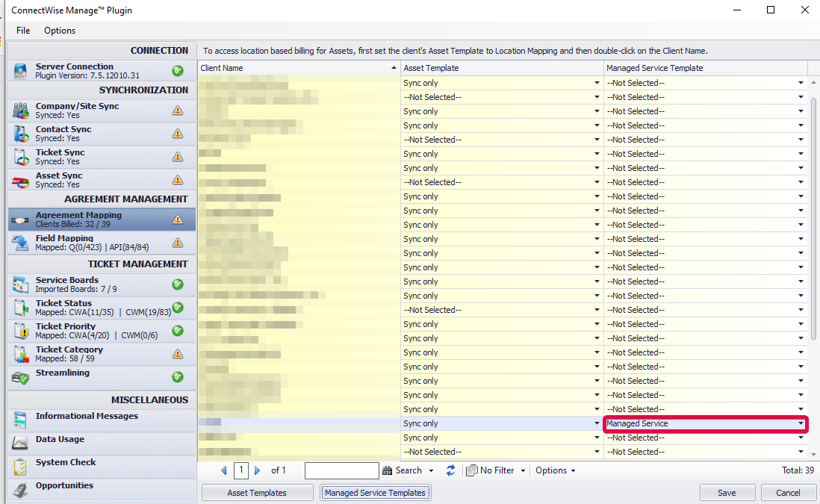Select the Company/Site Sync icon
This screenshot has height=504, width=820.
tap(20, 111)
